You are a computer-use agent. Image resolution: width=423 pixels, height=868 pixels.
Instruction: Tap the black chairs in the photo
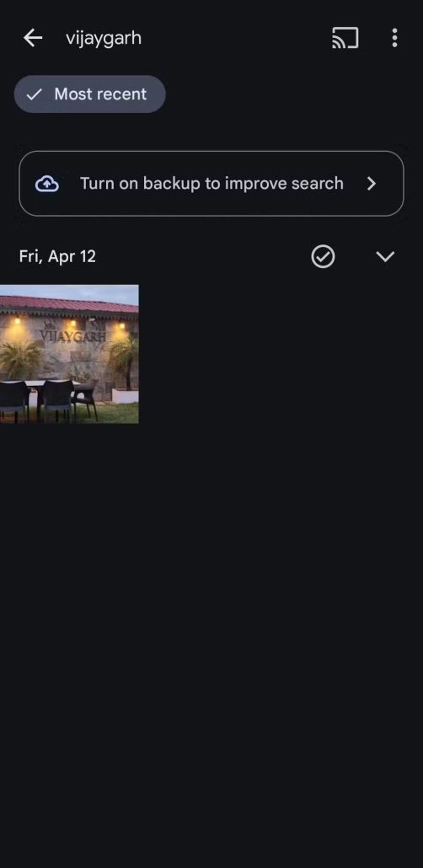coord(49,399)
